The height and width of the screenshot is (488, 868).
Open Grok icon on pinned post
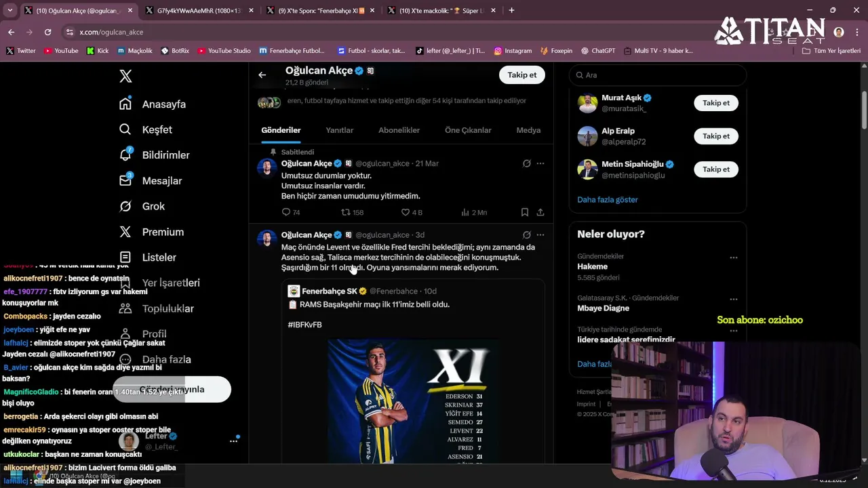click(x=527, y=163)
